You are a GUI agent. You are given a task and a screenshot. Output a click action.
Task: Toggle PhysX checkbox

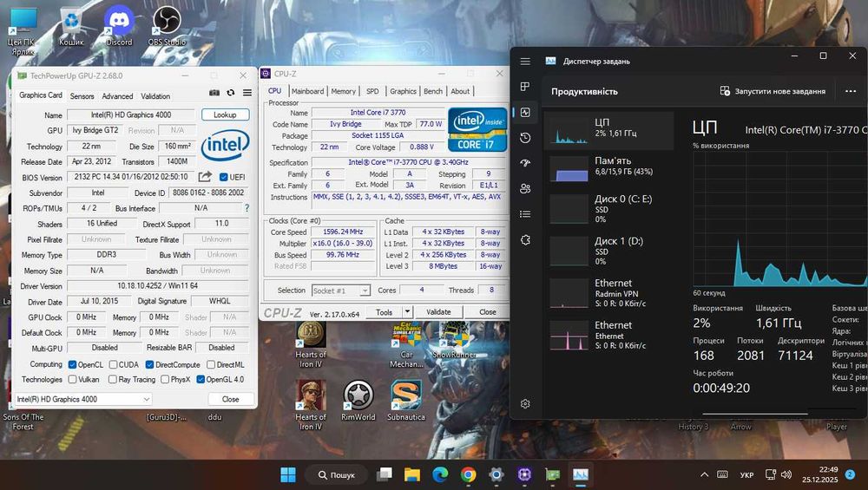click(165, 379)
